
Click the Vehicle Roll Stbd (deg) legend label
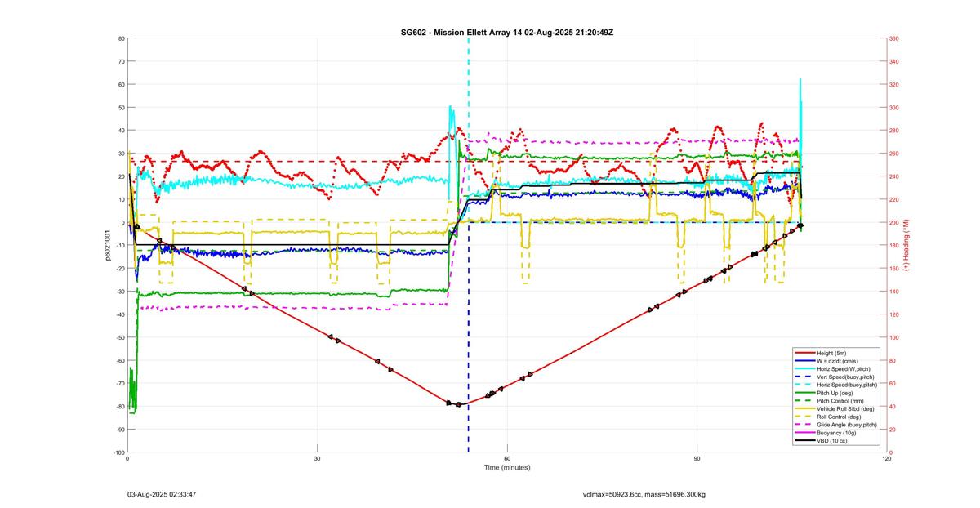pyautogui.click(x=845, y=409)
